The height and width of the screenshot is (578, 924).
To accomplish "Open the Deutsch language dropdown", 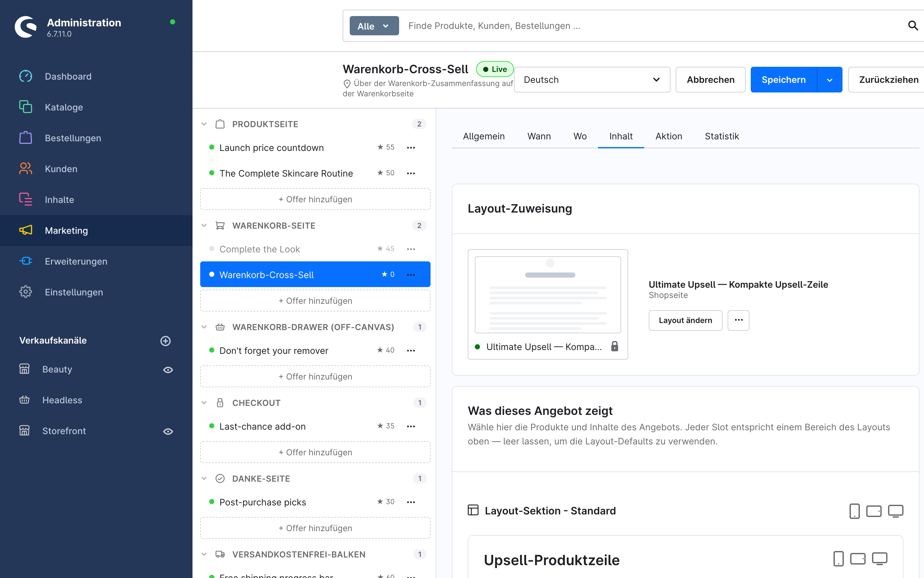I will point(592,80).
